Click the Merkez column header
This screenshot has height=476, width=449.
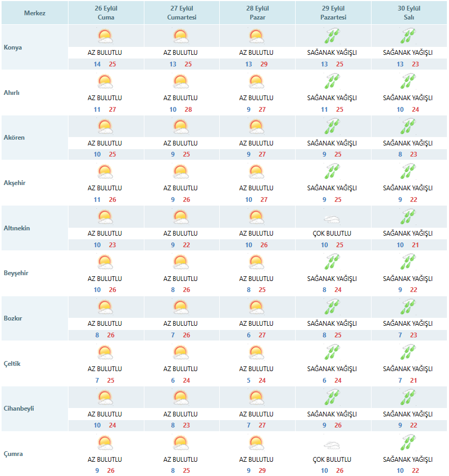click(35, 13)
